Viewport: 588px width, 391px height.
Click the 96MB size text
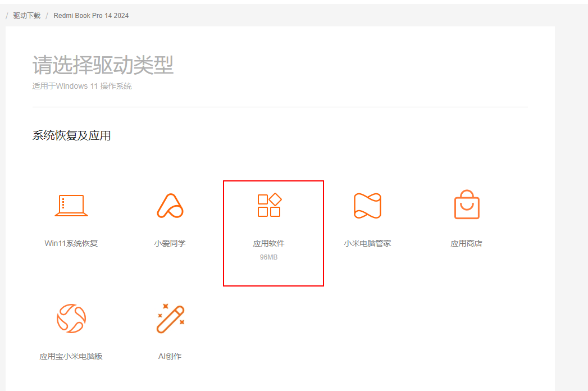tap(268, 257)
